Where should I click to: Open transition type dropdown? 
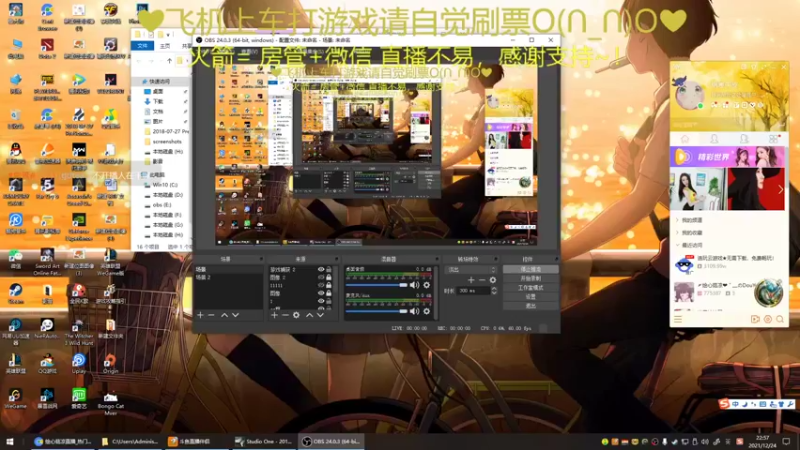point(471,269)
